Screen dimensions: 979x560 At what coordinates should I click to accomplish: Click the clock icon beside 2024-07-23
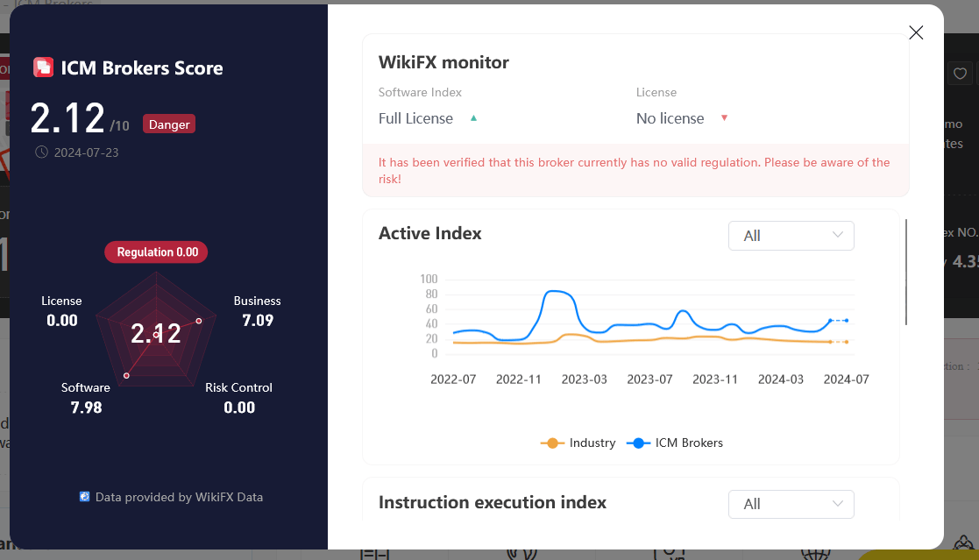pyautogui.click(x=41, y=152)
